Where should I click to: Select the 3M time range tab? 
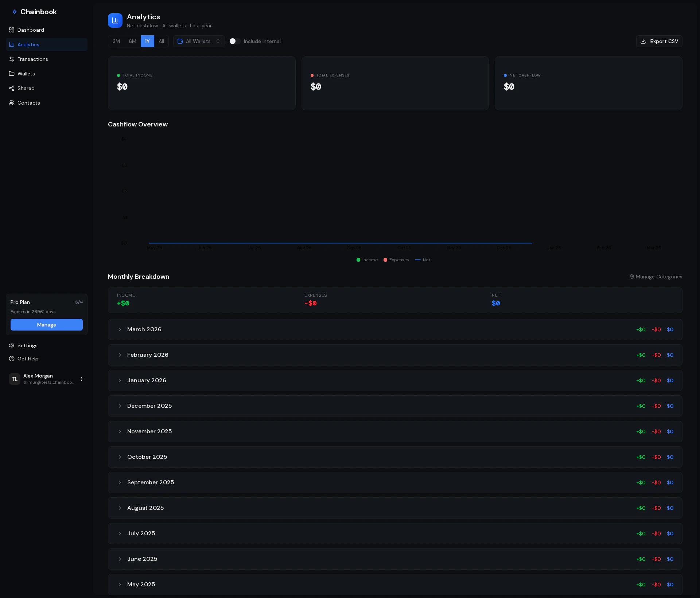pyautogui.click(x=116, y=41)
